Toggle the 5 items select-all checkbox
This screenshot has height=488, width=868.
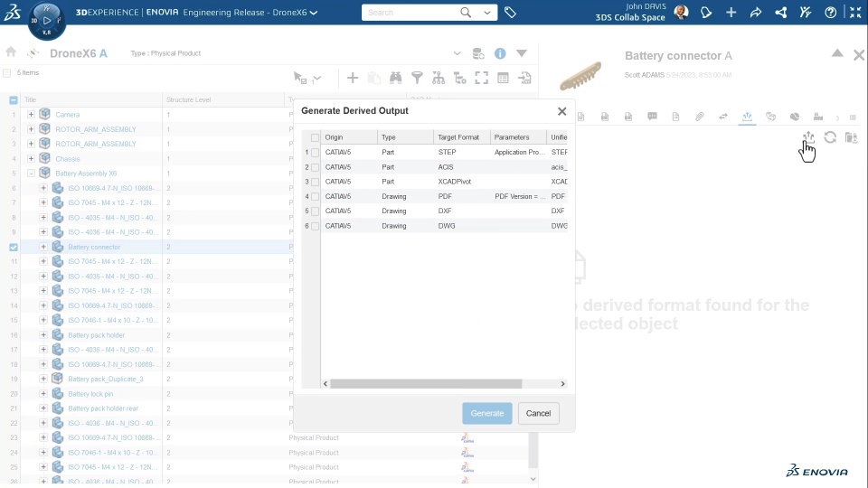tap(6, 72)
